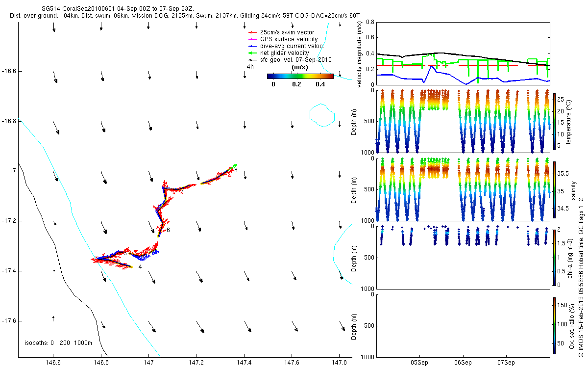
Task: Click the '35.5' tick on salinity colorbar
Action: [x=563, y=174]
